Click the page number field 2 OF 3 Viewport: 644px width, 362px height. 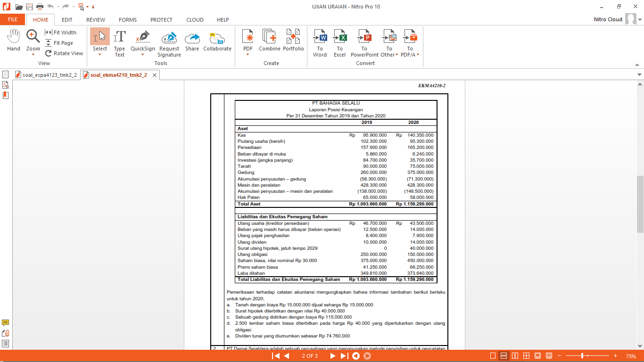[x=310, y=356]
